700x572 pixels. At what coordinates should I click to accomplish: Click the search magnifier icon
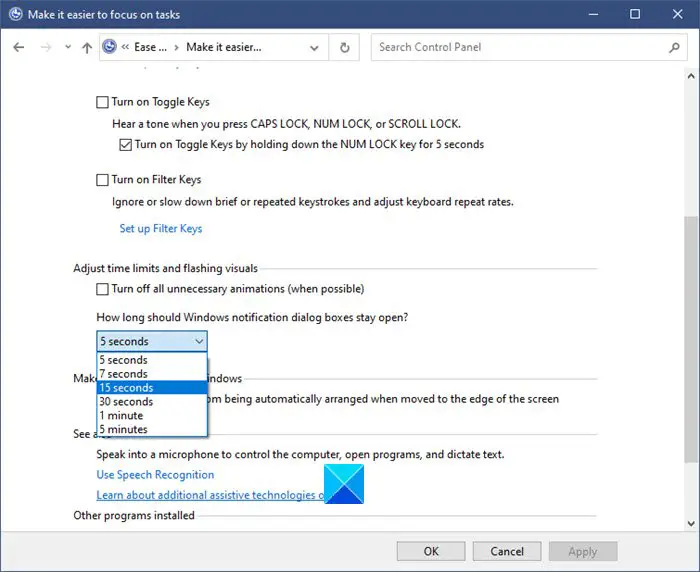click(674, 47)
